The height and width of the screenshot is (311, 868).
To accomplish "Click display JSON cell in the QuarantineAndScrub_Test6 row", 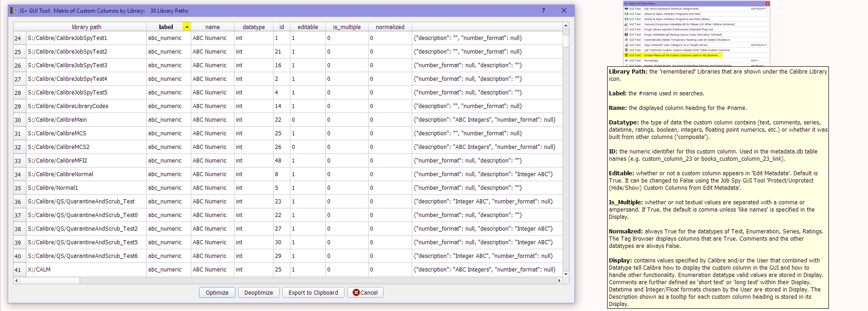I will coord(487,256).
